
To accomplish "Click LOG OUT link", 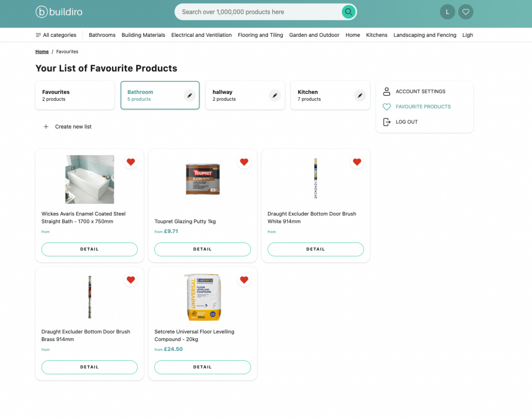I will point(406,121).
